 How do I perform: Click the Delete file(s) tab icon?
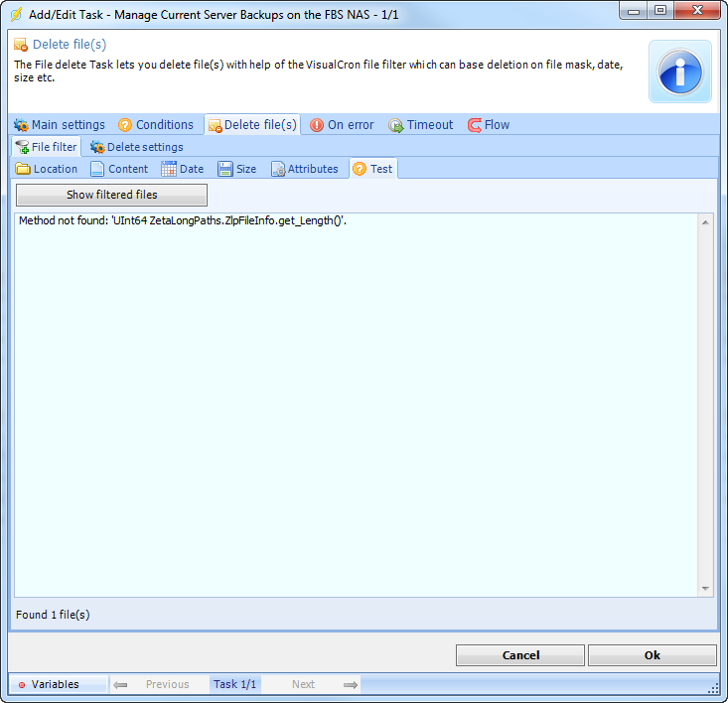click(215, 125)
